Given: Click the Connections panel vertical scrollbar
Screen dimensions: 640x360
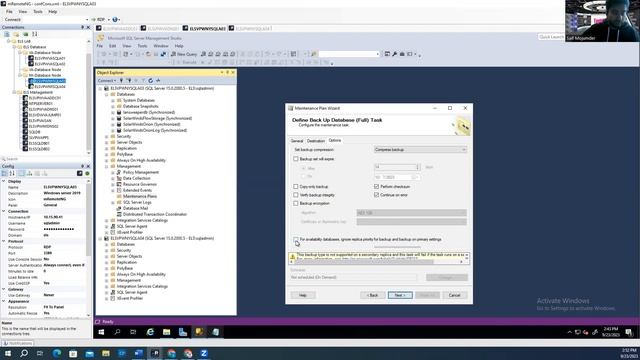Looking at the screenshot, I should [x=89, y=96].
